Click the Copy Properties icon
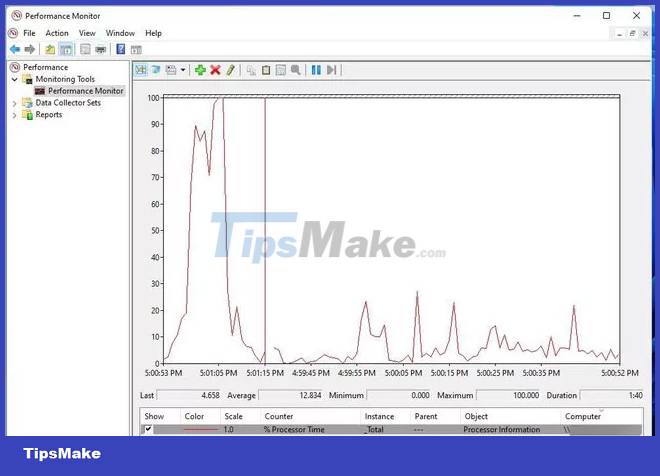The image size is (660, 476). (251, 70)
